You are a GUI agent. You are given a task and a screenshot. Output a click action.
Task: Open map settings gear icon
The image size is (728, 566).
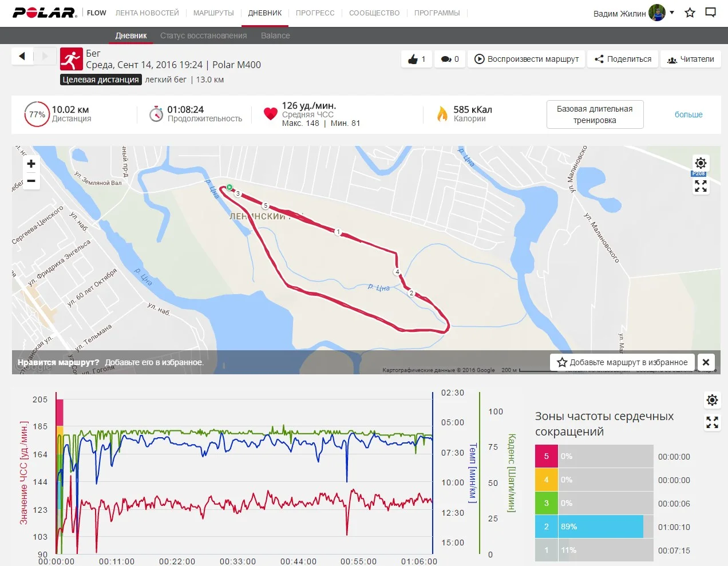point(701,163)
